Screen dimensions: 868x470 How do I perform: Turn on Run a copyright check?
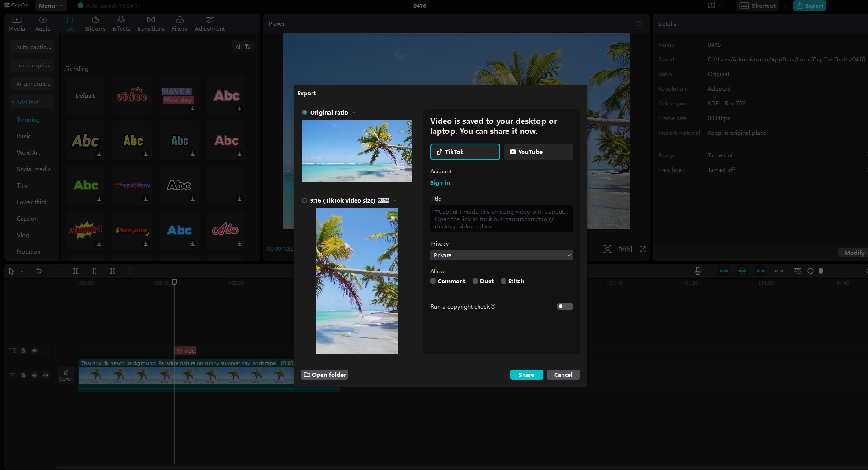coord(565,306)
